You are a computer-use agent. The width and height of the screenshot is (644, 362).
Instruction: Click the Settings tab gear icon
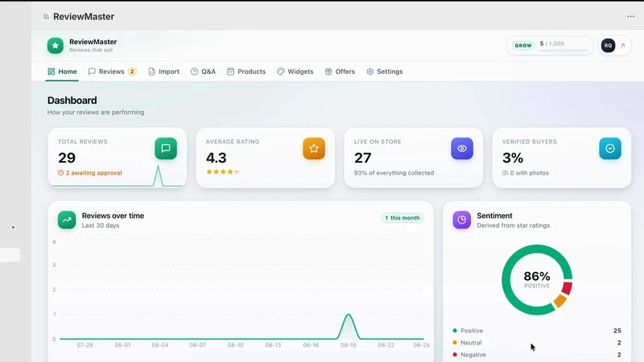coord(370,72)
